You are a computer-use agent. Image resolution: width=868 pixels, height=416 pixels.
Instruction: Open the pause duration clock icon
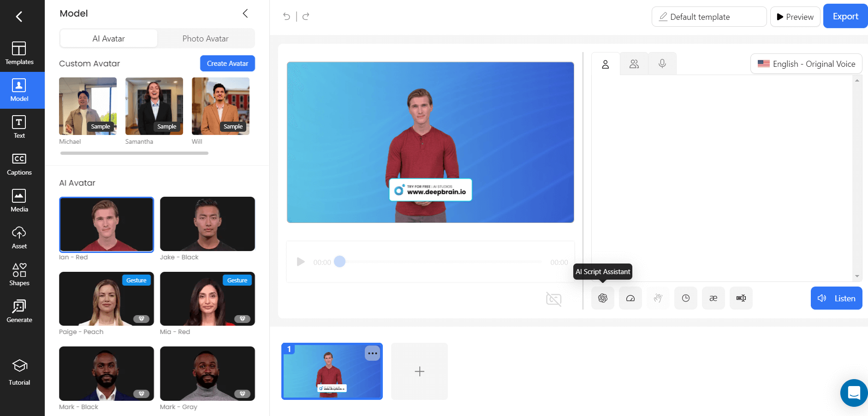685,298
